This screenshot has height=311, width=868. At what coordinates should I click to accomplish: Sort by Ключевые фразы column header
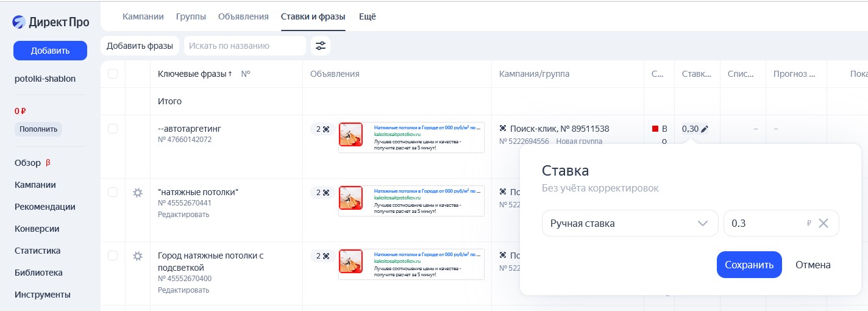tap(194, 74)
